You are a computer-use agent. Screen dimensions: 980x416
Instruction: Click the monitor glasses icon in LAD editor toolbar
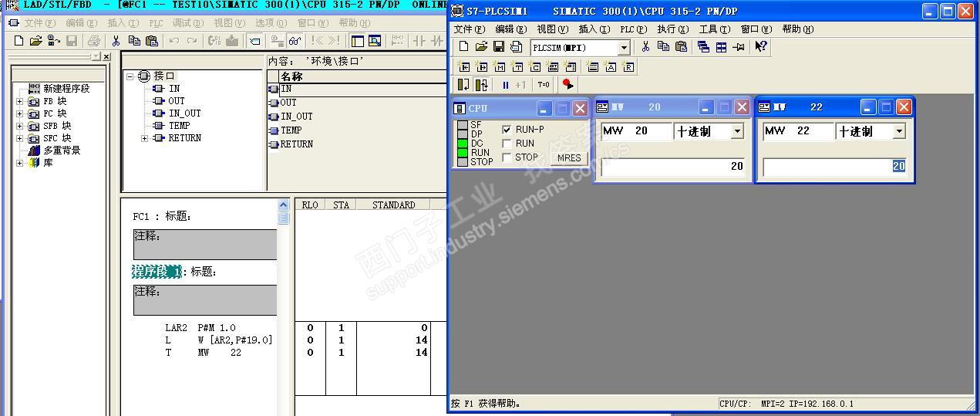(295, 41)
